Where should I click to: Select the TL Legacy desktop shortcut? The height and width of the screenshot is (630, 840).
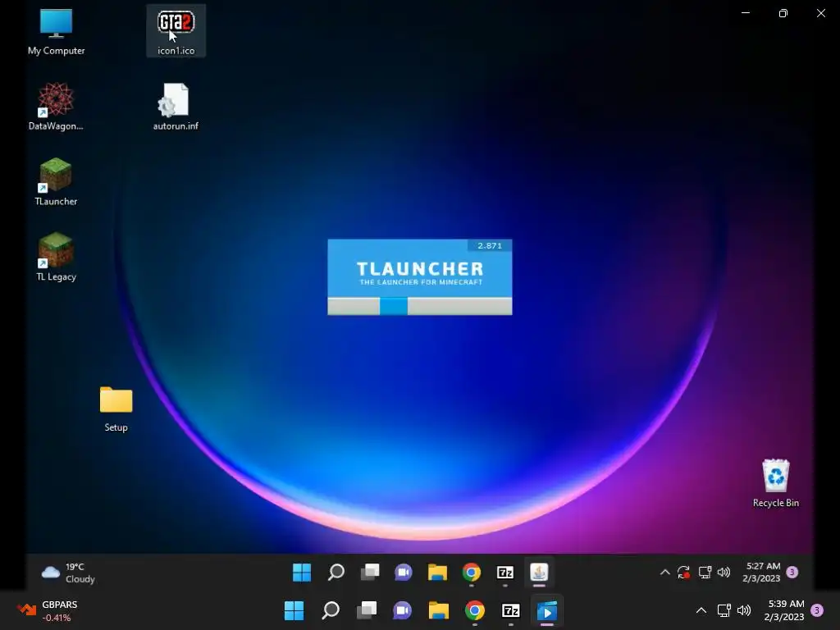56,257
